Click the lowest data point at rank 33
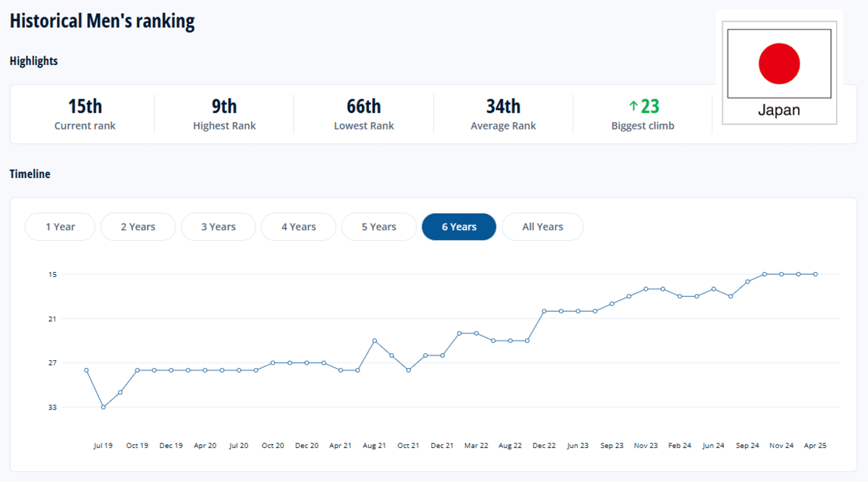Screen dimensions: 868x484 (x=103, y=407)
